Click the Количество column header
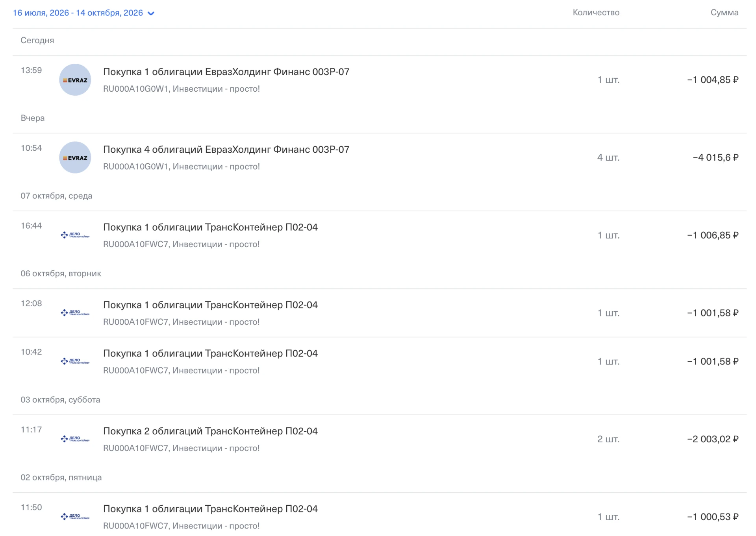Screen dimensions: 756x536 tap(596, 13)
